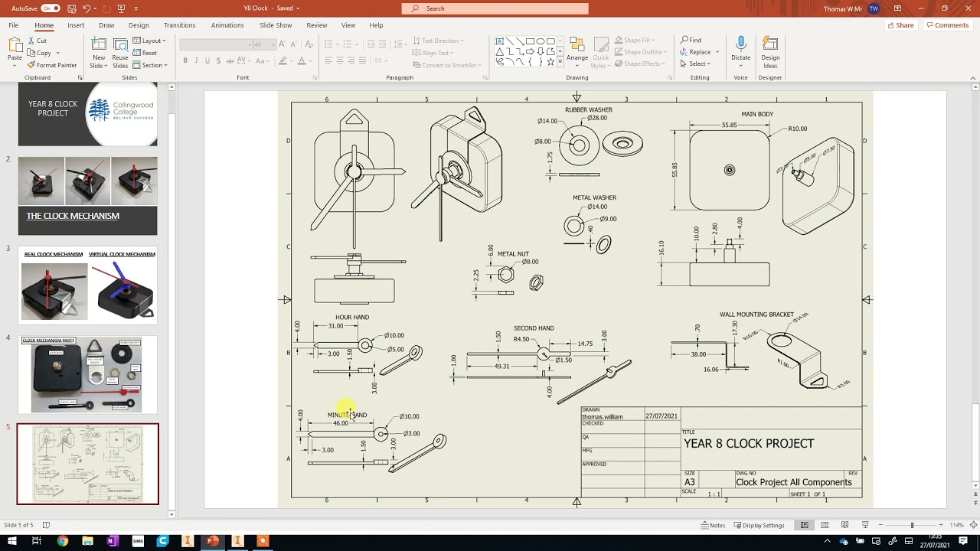Open the Arrange menu

coord(577,52)
